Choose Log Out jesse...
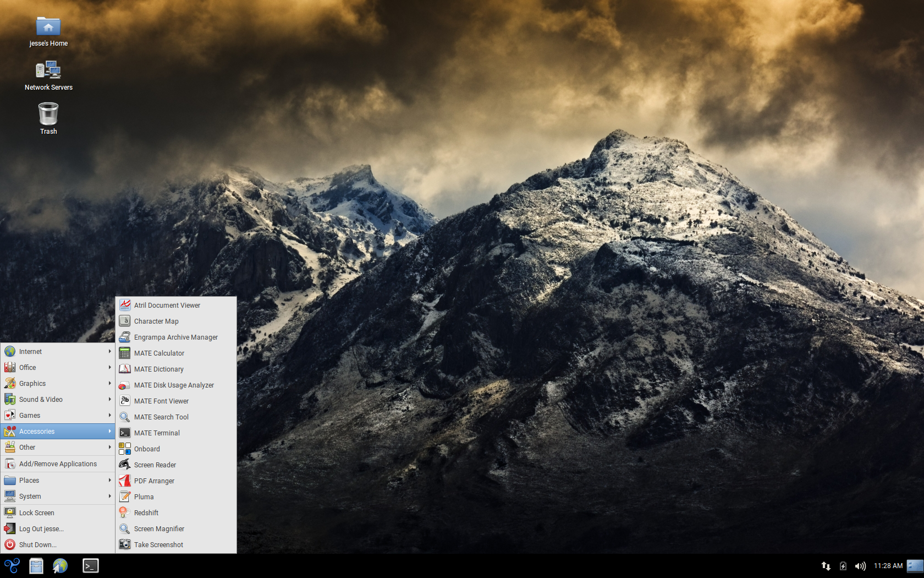The height and width of the screenshot is (578, 924). [x=58, y=529]
